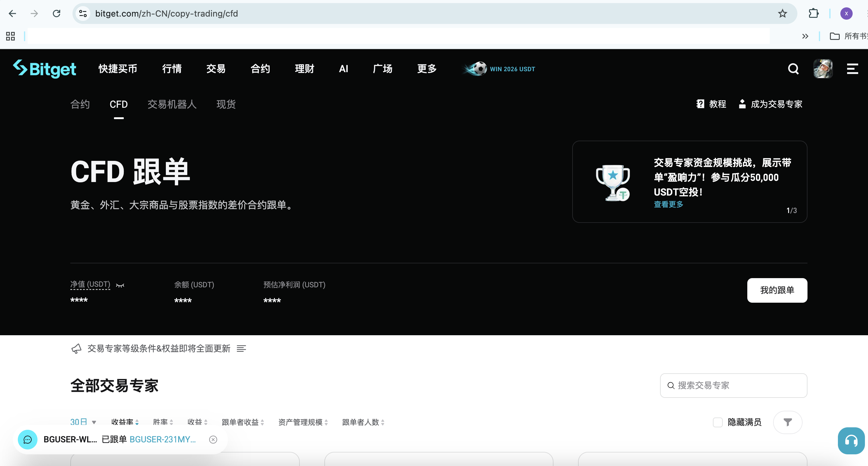
Task: Toggle the eye icon to show 净值 balance
Action: click(x=120, y=285)
